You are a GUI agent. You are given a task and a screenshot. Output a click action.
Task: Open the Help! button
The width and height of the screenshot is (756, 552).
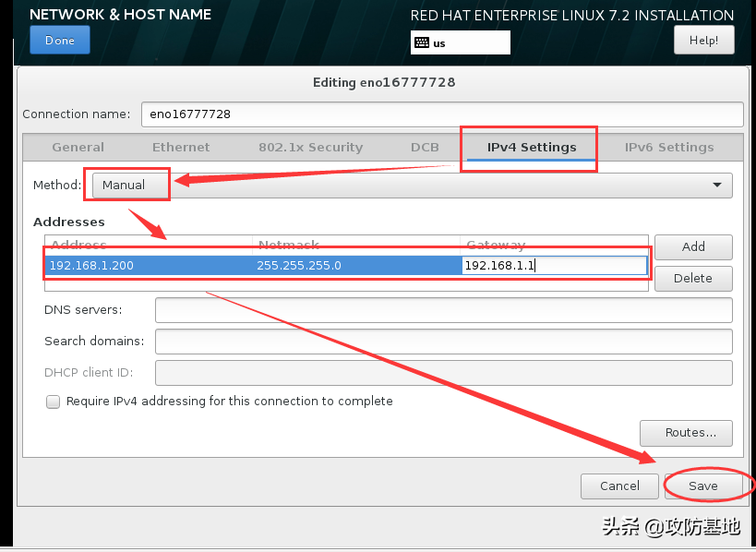pyautogui.click(x=703, y=41)
